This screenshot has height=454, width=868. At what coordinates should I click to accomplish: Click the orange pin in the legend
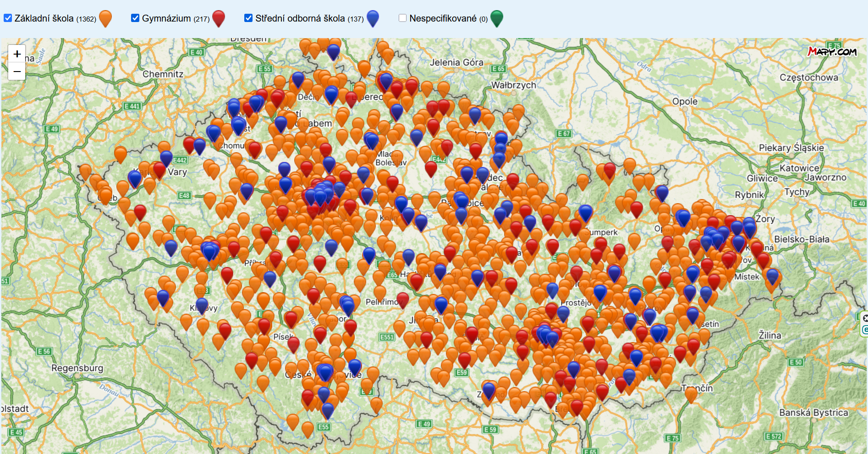coord(105,18)
